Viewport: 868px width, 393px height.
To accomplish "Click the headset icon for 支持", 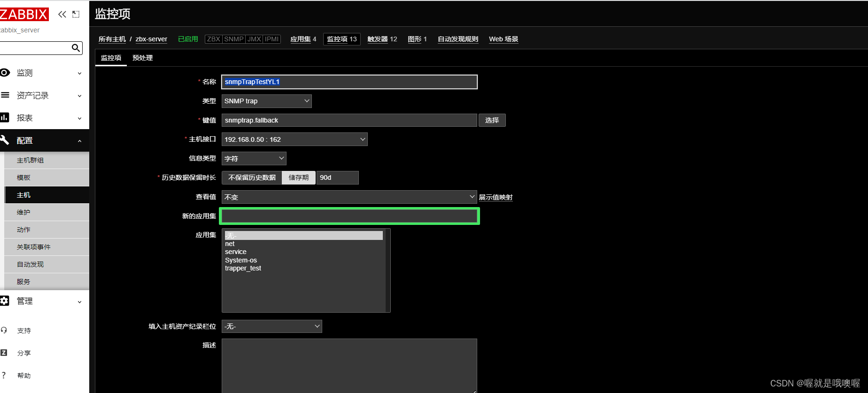I will coord(4,330).
